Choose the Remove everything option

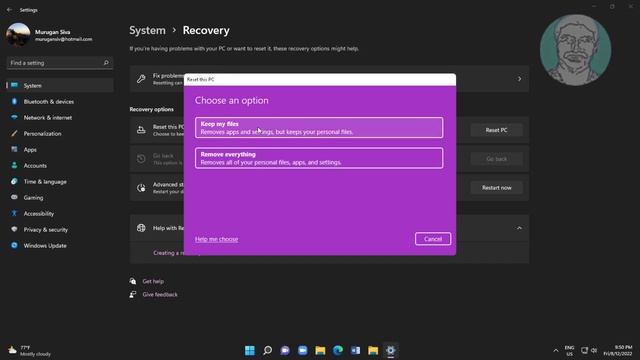click(x=319, y=158)
